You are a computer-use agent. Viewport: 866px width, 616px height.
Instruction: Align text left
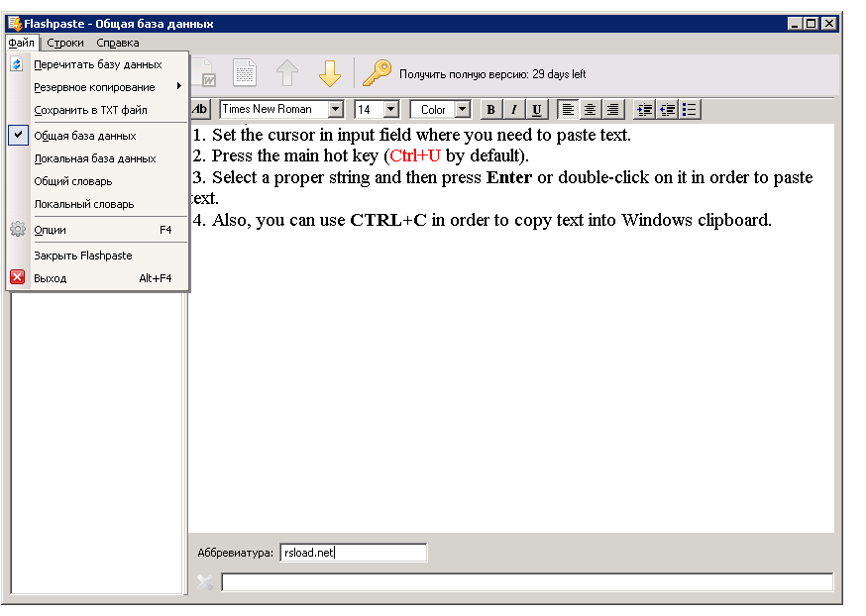point(568,109)
